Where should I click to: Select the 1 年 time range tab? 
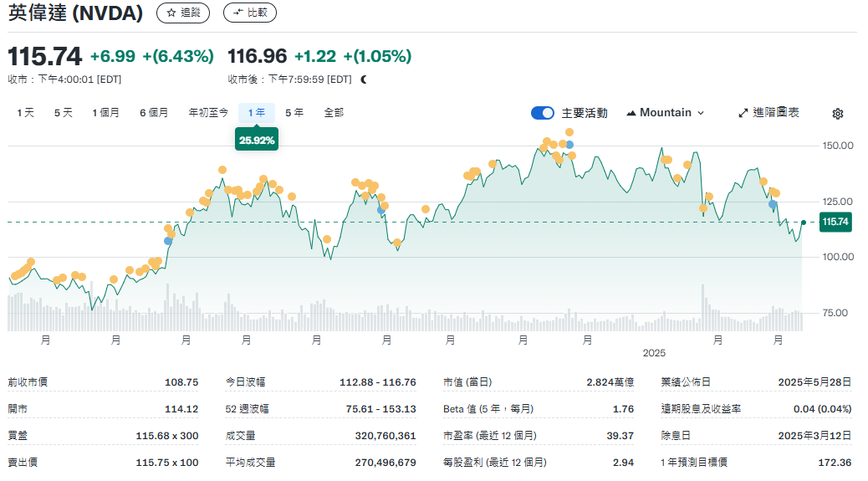click(x=257, y=113)
